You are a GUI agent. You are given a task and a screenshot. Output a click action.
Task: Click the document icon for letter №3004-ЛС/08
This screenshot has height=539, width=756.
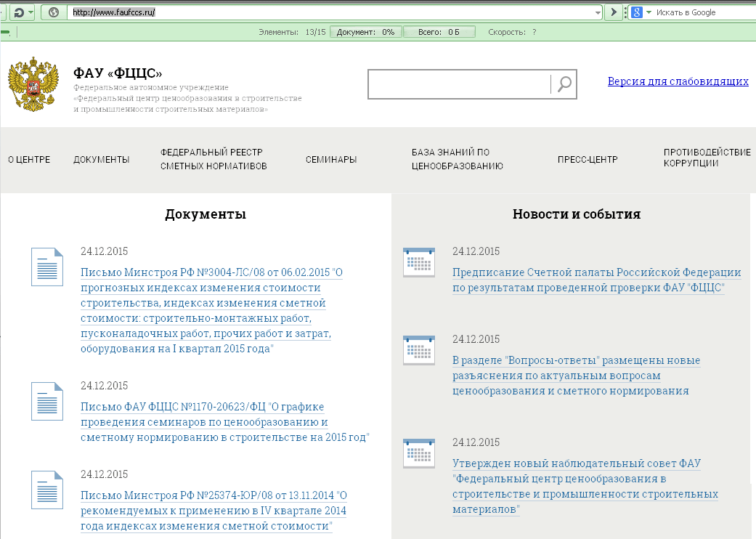coord(46,267)
